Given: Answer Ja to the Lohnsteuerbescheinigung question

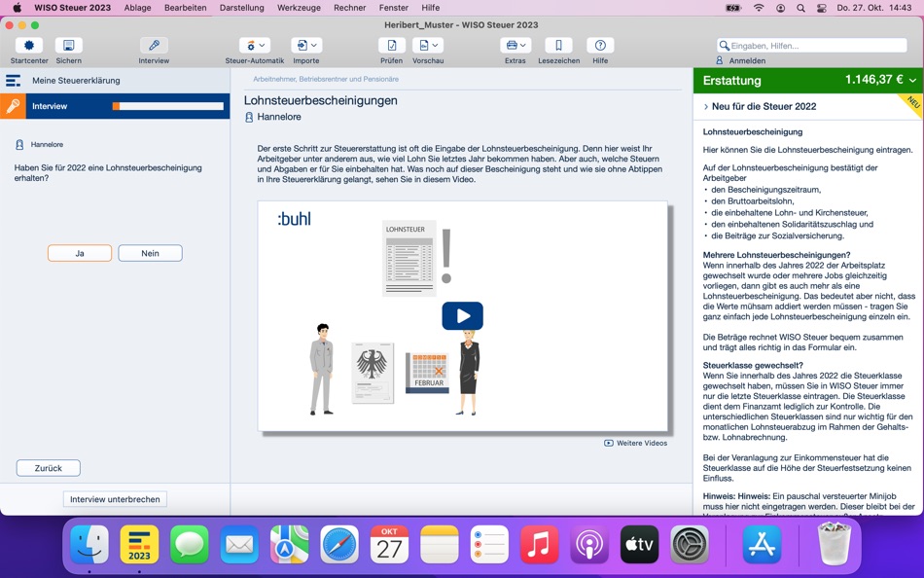Looking at the screenshot, I should tap(80, 253).
